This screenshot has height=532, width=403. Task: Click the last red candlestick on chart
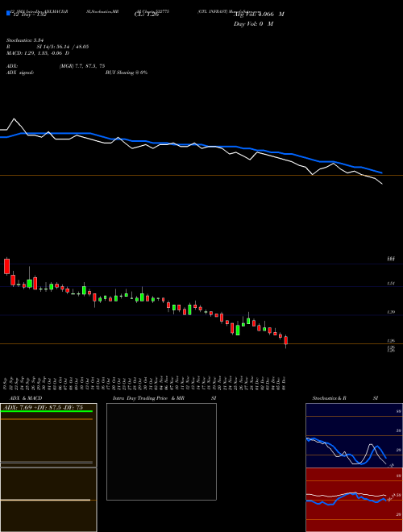click(285, 341)
